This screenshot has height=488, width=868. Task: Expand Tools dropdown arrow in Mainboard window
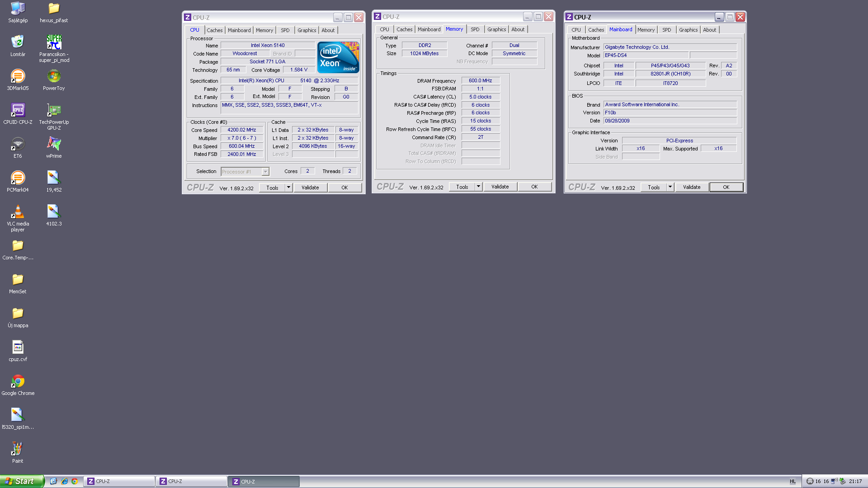coord(670,187)
